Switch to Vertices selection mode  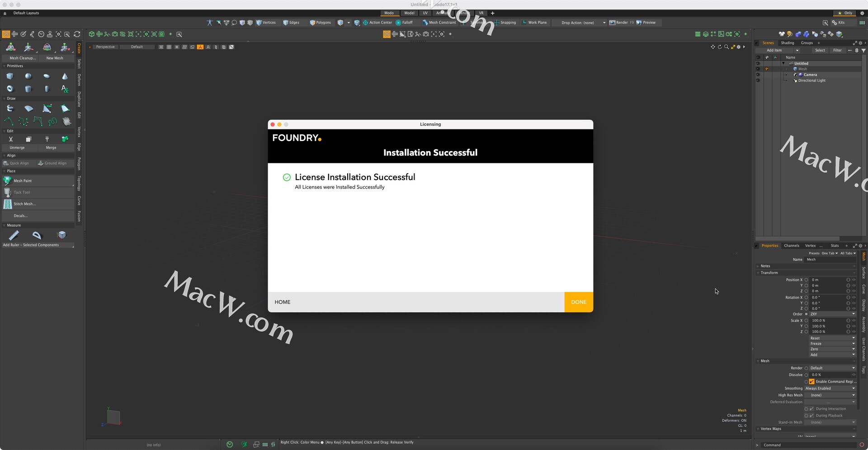click(x=266, y=23)
